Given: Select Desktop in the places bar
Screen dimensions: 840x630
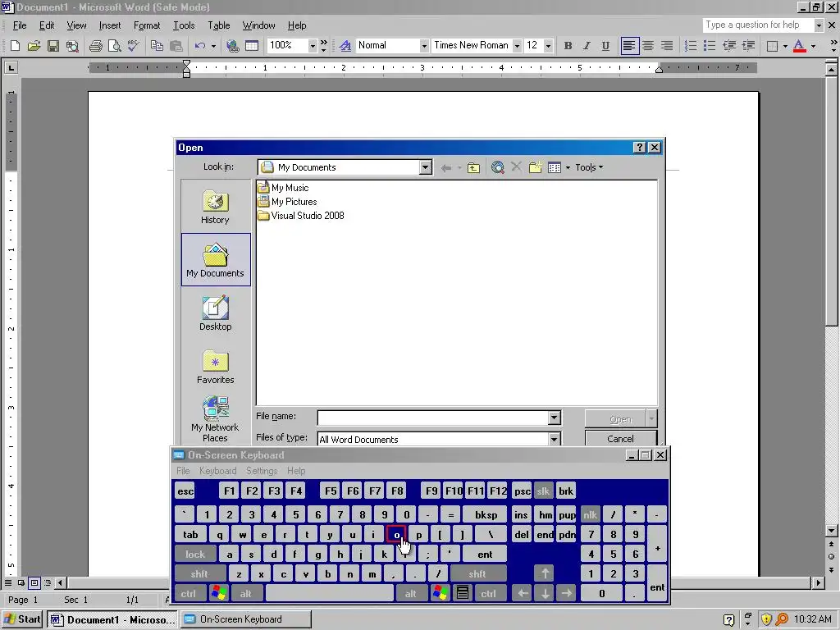Looking at the screenshot, I should [216, 313].
